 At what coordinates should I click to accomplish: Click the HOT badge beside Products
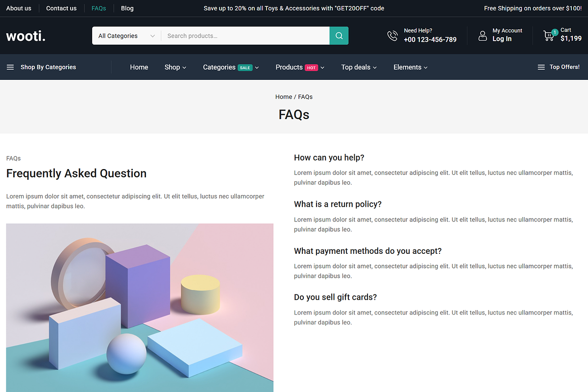312,68
